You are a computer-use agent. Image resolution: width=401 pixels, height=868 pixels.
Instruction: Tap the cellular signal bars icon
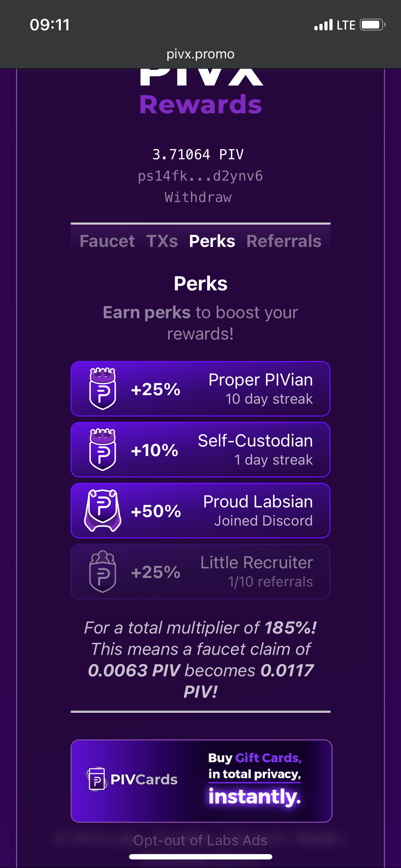(323, 25)
